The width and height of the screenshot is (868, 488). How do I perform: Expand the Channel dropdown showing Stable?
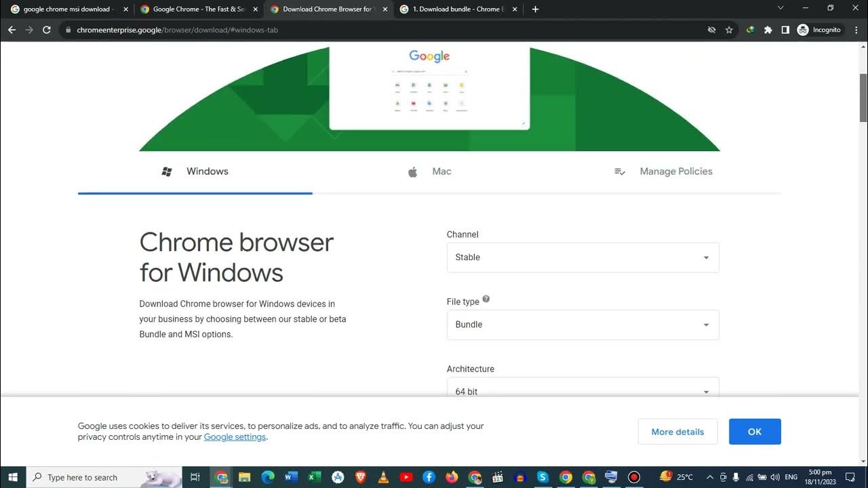pos(583,258)
